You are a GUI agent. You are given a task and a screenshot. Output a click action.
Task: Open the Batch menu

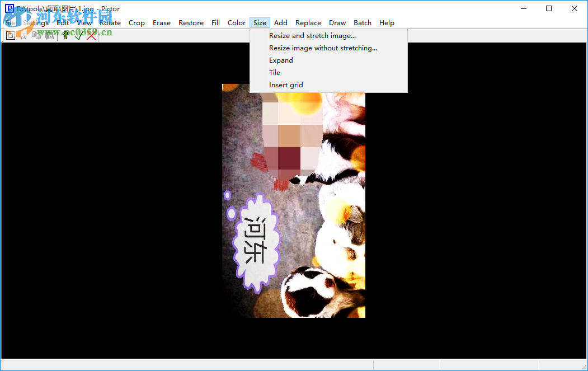363,22
